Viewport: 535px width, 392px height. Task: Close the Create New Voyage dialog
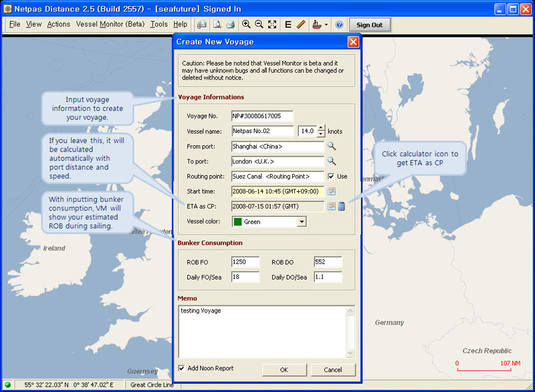353,42
